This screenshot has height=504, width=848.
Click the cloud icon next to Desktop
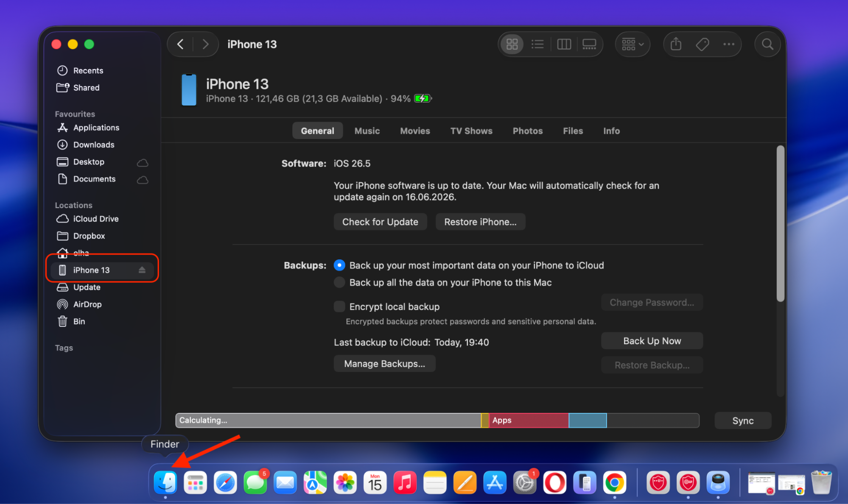pyautogui.click(x=143, y=162)
